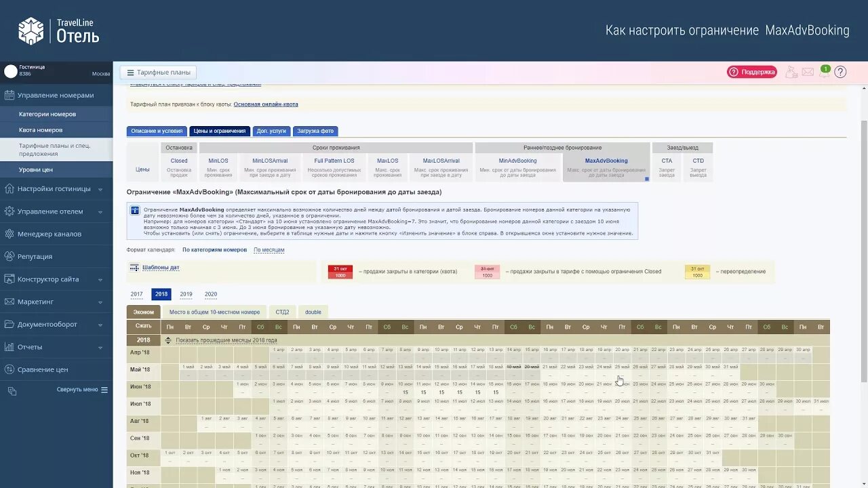The height and width of the screenshot is (488, 868).
Task: Expand Управление отелем sidebar section
Action: pyautogui.click(x=56, y=211)
